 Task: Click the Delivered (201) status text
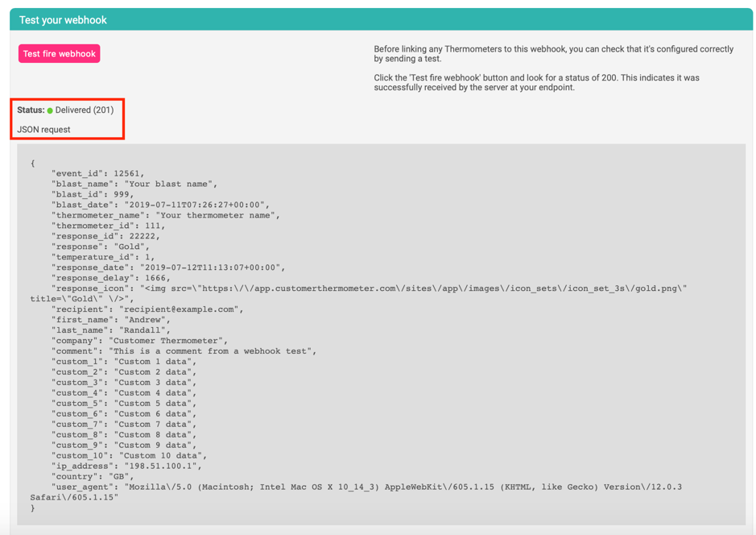point(85,110)
